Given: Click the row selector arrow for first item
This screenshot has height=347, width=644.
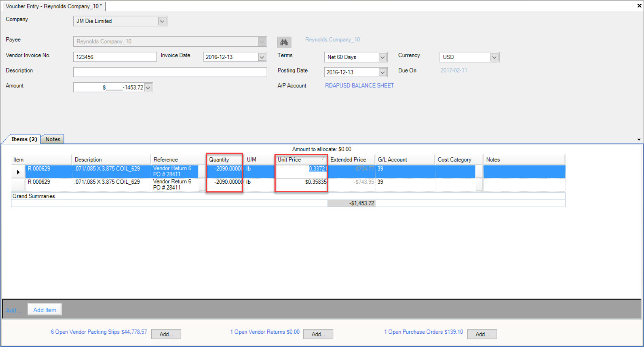Looking at the screenshot, I should pyautogui.click(x=18, y=172).
